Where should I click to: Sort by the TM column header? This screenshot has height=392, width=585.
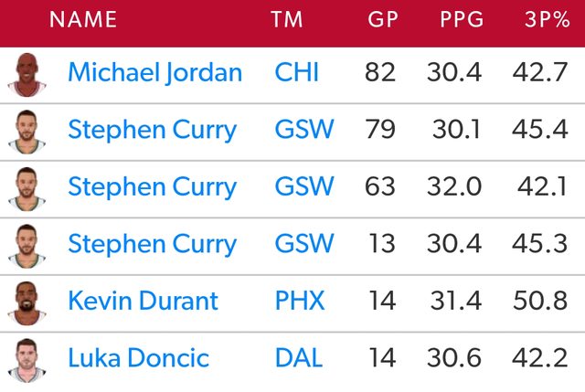point(289,20)
